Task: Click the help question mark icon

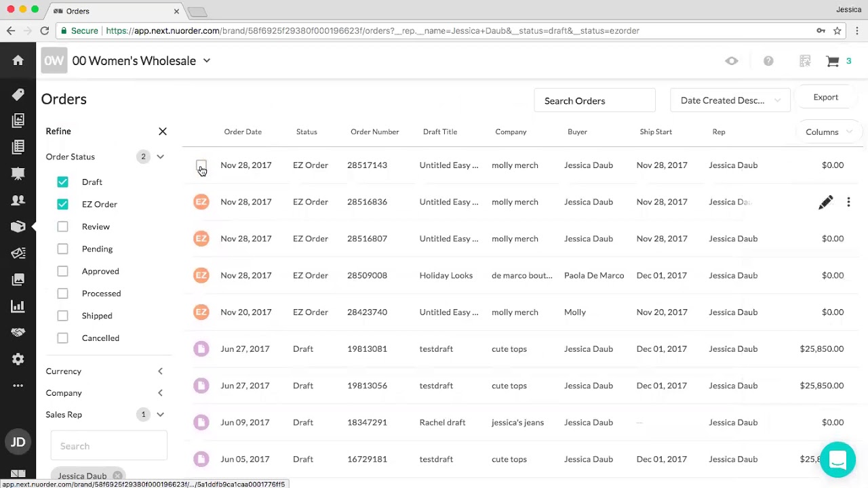Action: [x=768, y=61]
